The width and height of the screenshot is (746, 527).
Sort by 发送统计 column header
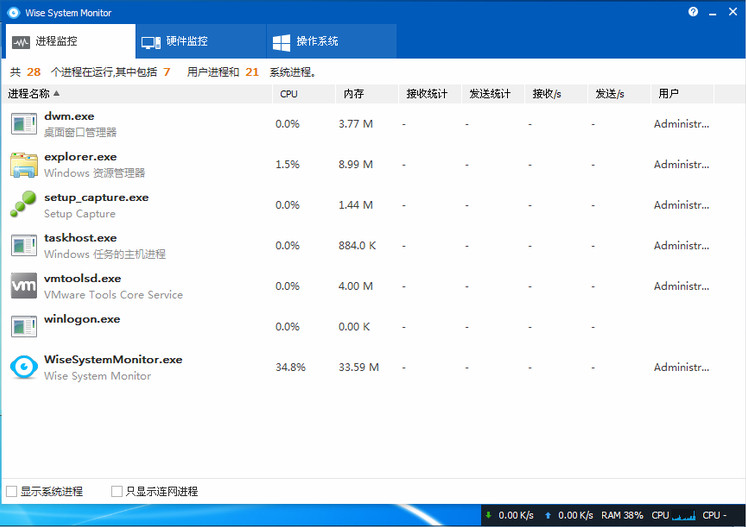pos(492,94)
